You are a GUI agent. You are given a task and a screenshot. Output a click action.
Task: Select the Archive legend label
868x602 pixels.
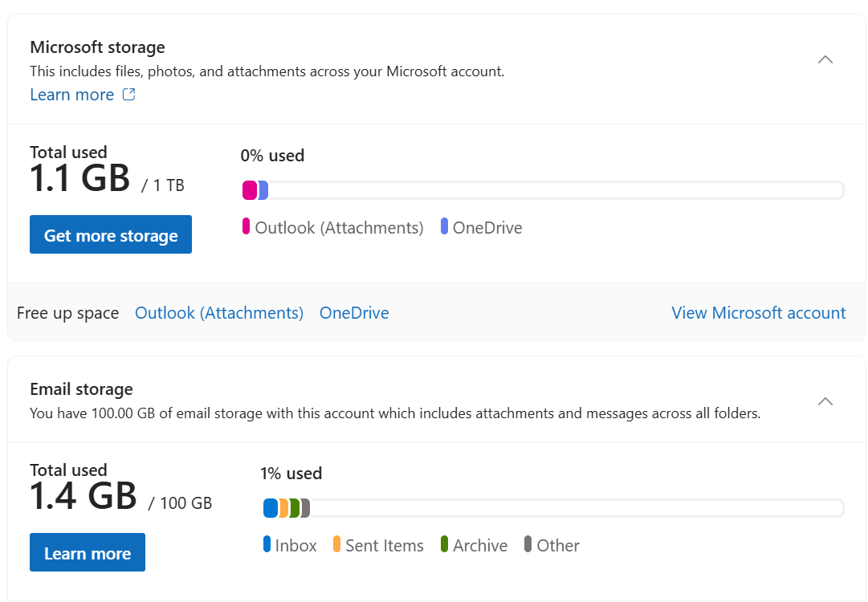coord(480,546)
